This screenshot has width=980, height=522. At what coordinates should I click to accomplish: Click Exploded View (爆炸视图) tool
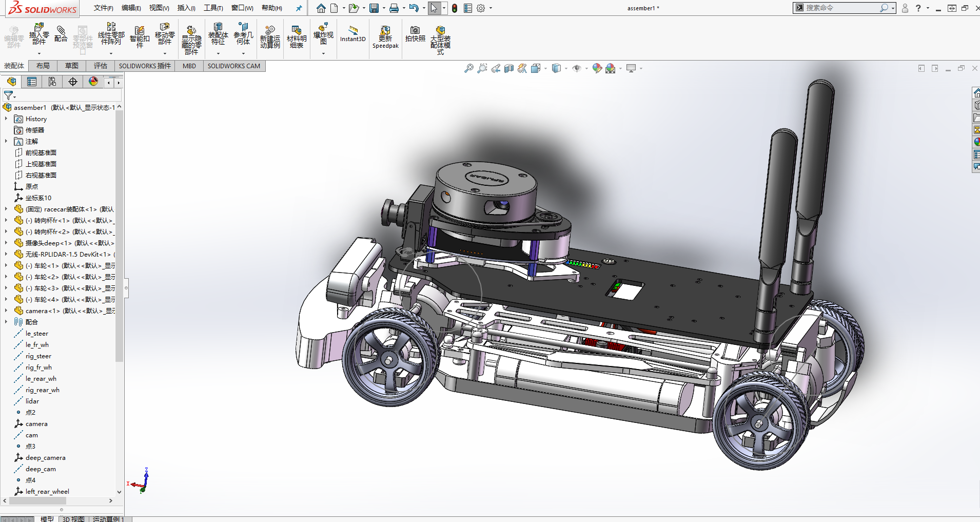(x=323, y=34)
